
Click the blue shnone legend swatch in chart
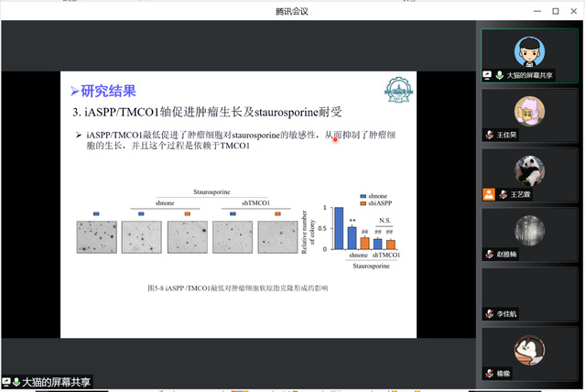click(x=362, y=196)
